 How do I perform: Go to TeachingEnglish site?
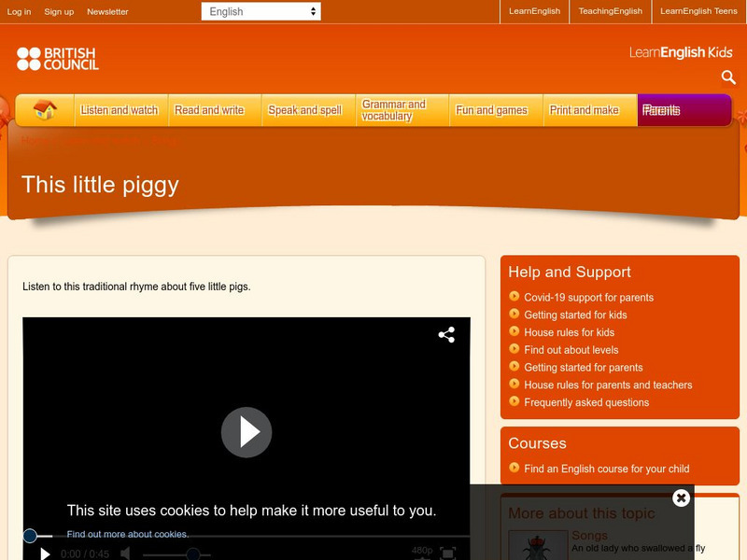coord(611,11)
